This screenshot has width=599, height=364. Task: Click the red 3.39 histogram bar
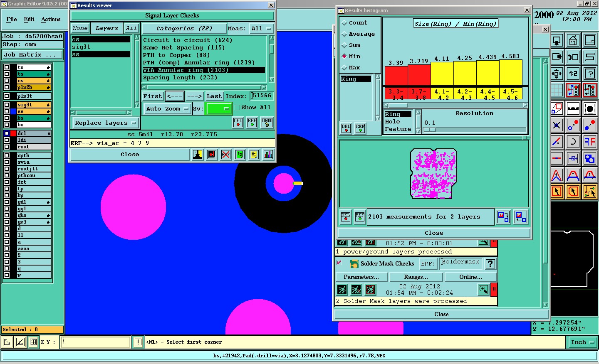396,76
